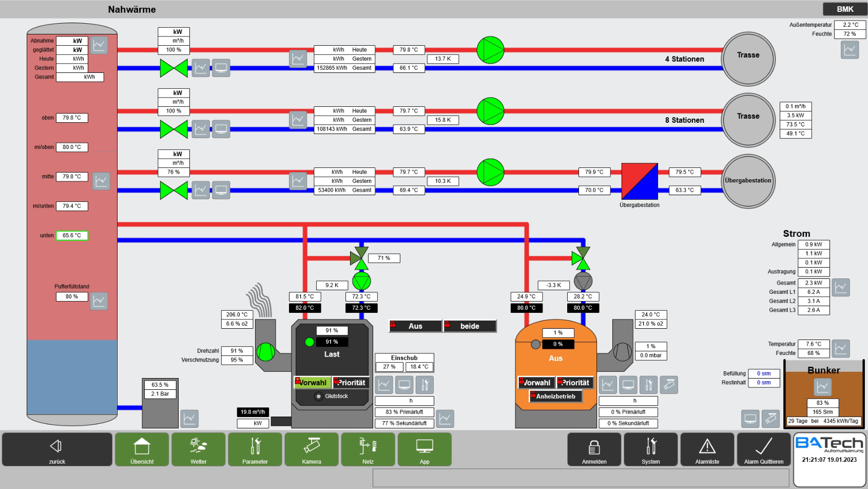868x489 pixels.
Task: Click the Übergabestation heat exchanger symbol
Action: [x=640, y=181]
